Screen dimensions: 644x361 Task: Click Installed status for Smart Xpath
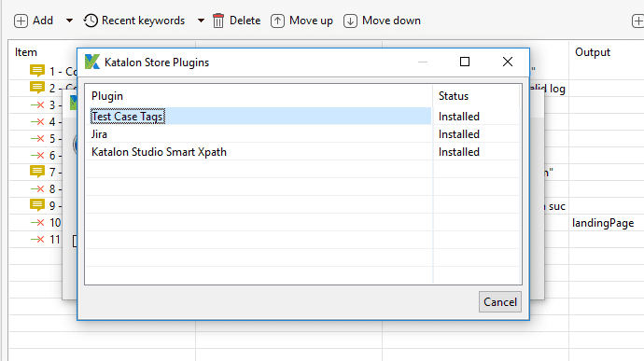pos(459,152)
